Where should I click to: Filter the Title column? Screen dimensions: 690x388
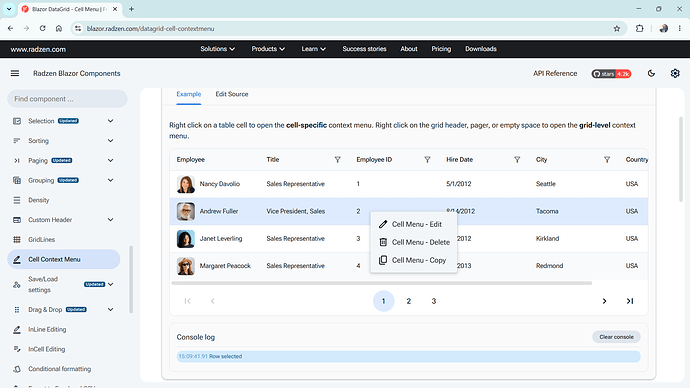click(338, 160)
